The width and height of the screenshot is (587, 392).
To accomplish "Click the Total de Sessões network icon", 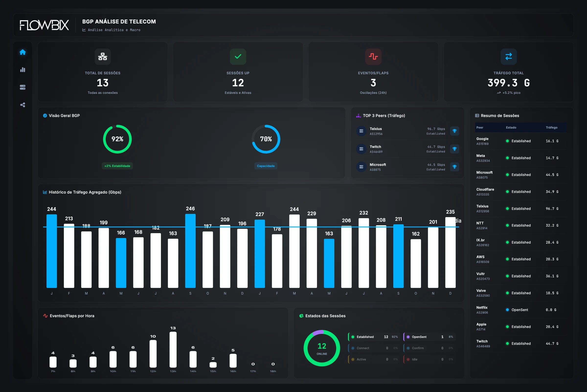I will click(102, 56).
